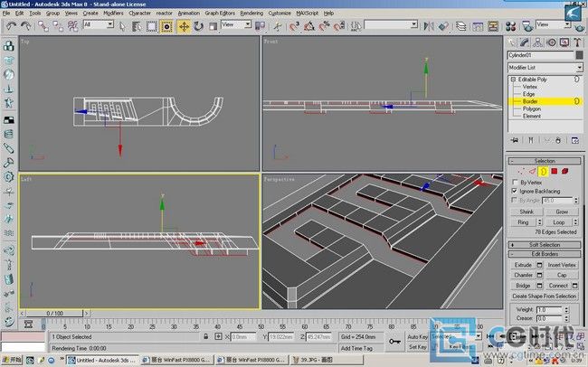
Task: Toggle the selection lock icon in status bar
Action: coord(206,336)
